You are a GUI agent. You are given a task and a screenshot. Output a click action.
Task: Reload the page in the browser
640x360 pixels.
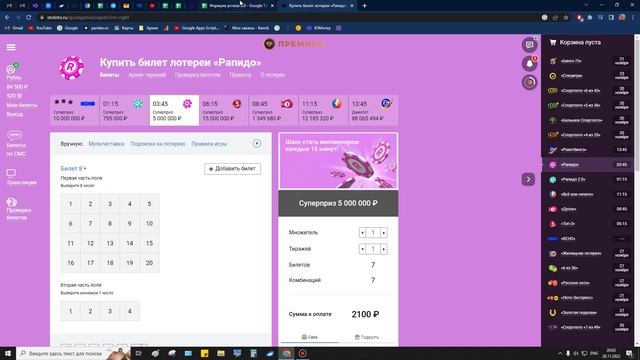tap(29, 18)
